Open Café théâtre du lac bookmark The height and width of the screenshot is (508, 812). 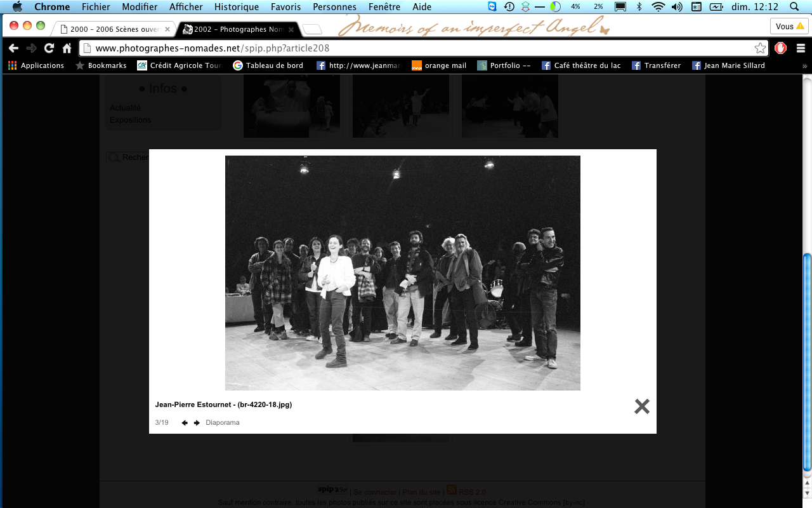(x=581, y=65)
